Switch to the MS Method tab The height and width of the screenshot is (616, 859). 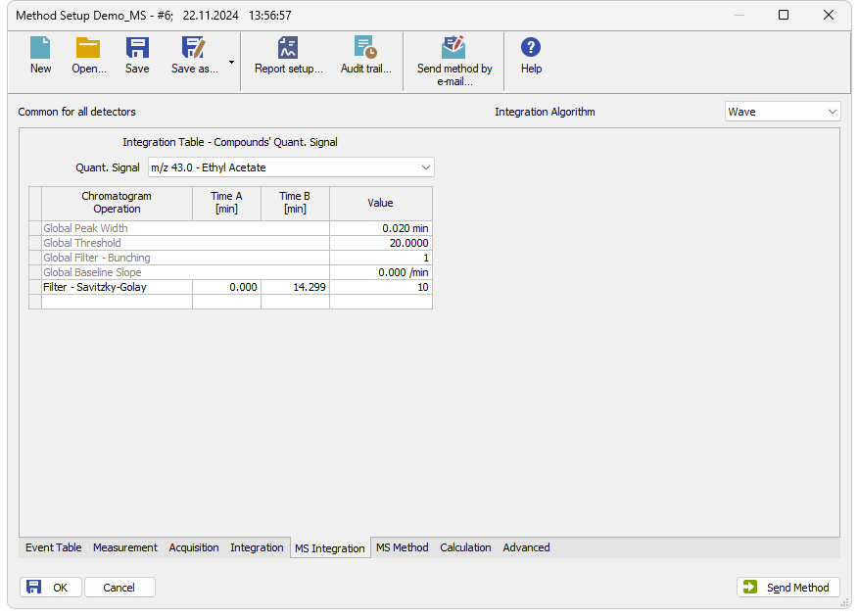click(402, 547)
